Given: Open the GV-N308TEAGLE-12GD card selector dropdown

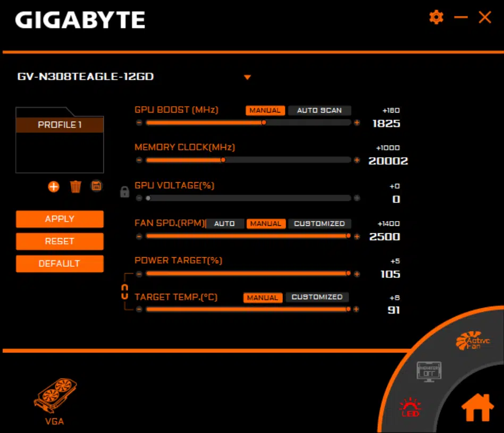Looking at the screenshot, I should (247, 77).
